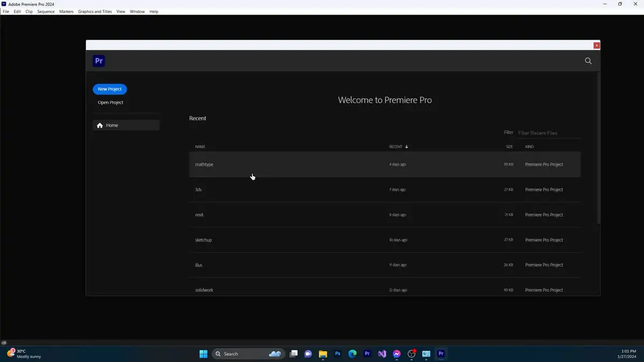Click the Open Project link
The image size is (644, 362).
[111, 102]
